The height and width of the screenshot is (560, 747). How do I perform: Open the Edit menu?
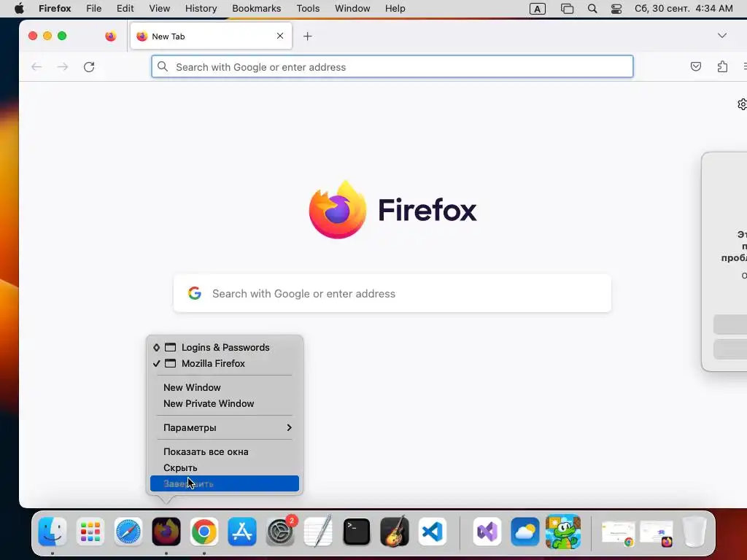pos(125,9)
